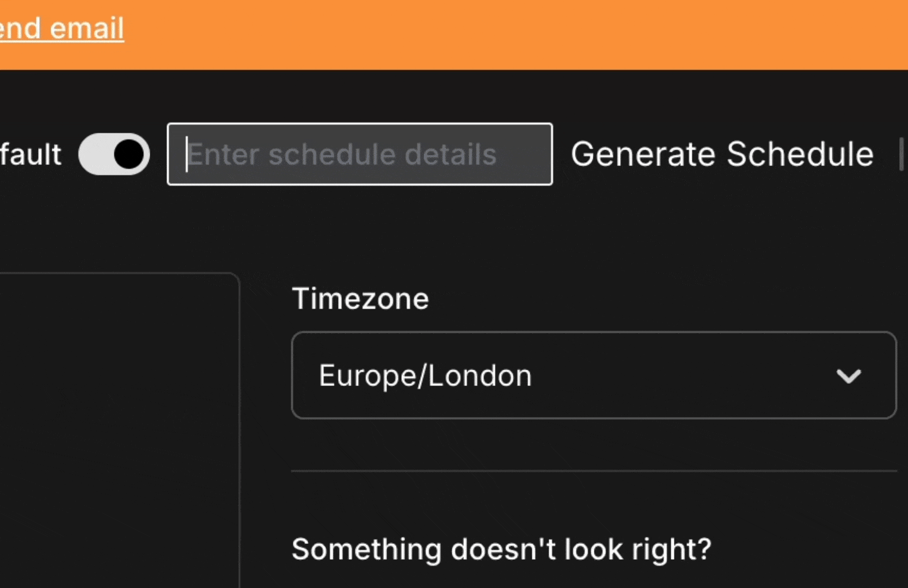Screen dimensions: 908x588
Task: Click the horizontal divider below the Timezone dropdown
Action: [x=593, y=470]
